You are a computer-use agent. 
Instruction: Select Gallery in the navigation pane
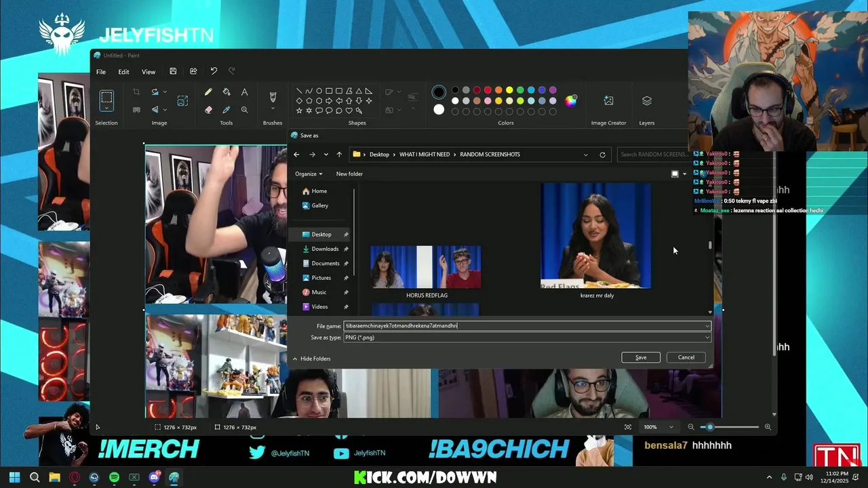320,205
